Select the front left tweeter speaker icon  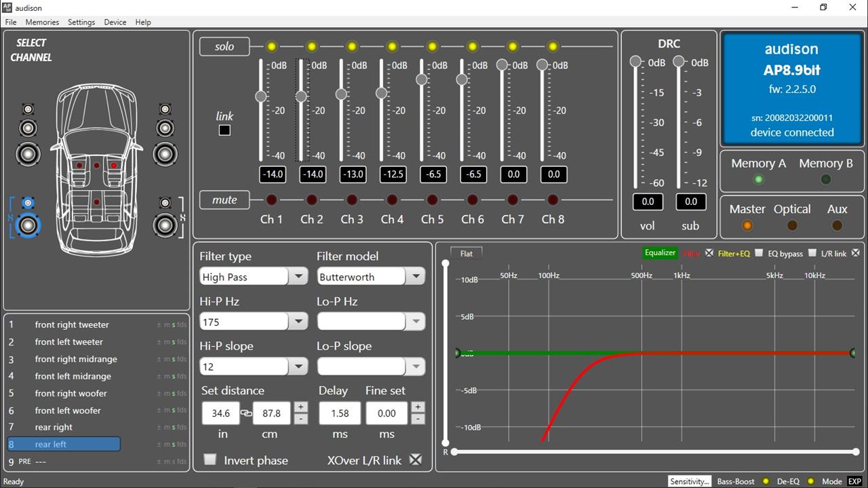click(x=28, y=109)
